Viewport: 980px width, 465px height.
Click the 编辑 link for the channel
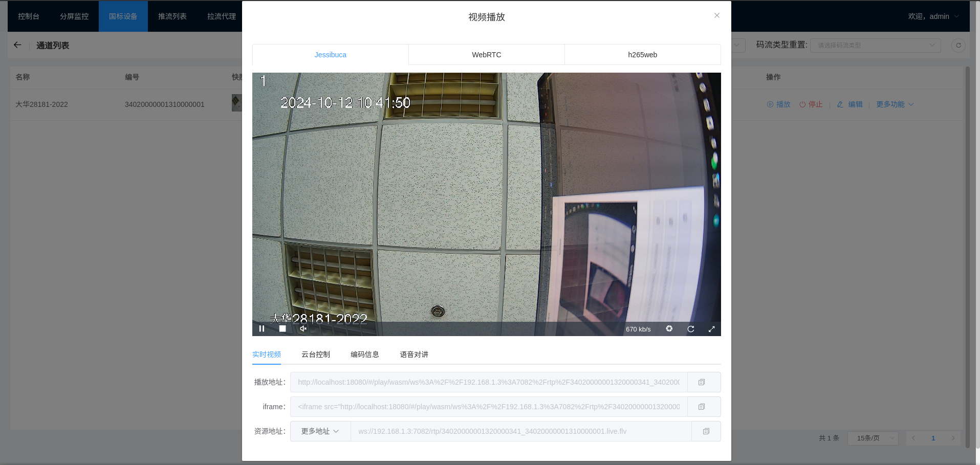(x=850, y=104)
